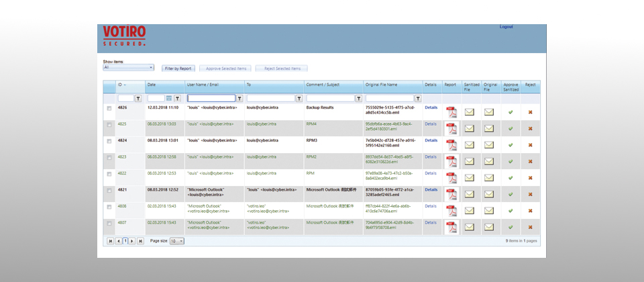The image size is (644, 282).
Task: Select checkbox for item 4823
Action: [109, 158]
